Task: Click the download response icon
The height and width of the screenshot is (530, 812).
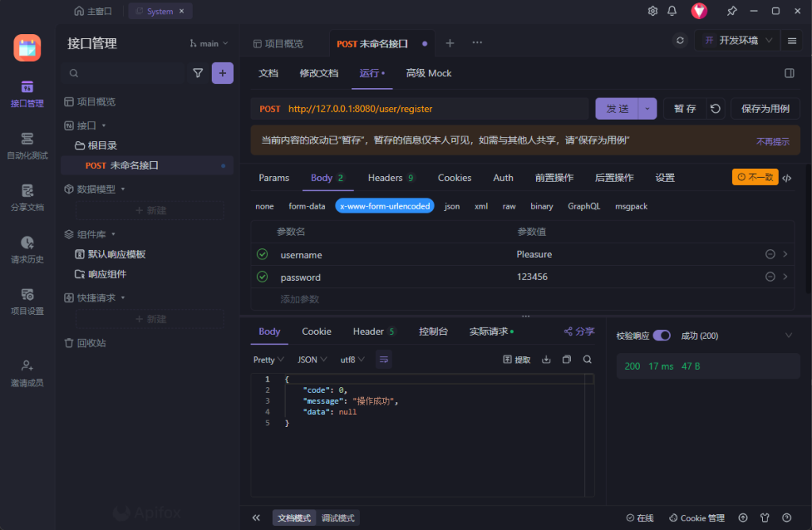Action: [546, 359]
